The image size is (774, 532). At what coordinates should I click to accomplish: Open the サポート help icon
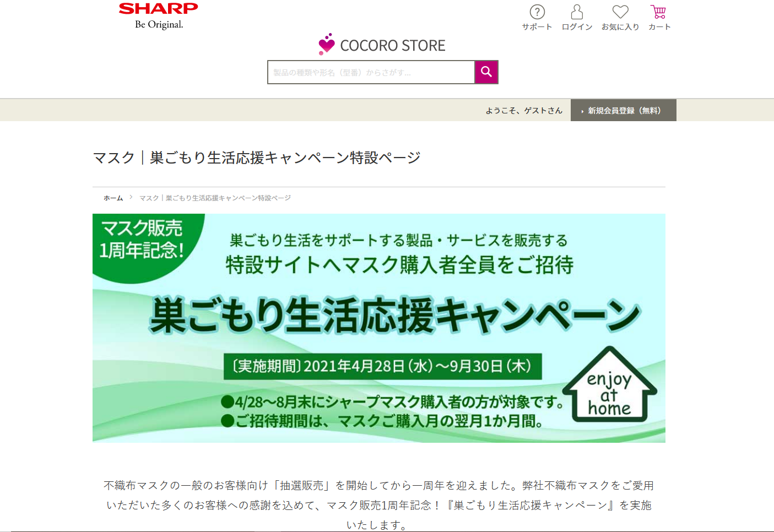pyautogui.click(x=537, y=17)
